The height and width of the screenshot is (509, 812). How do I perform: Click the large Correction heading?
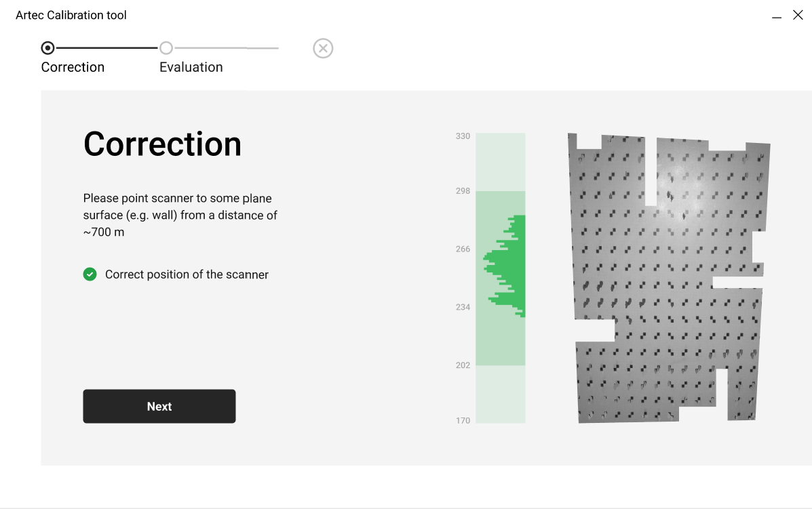162,144
